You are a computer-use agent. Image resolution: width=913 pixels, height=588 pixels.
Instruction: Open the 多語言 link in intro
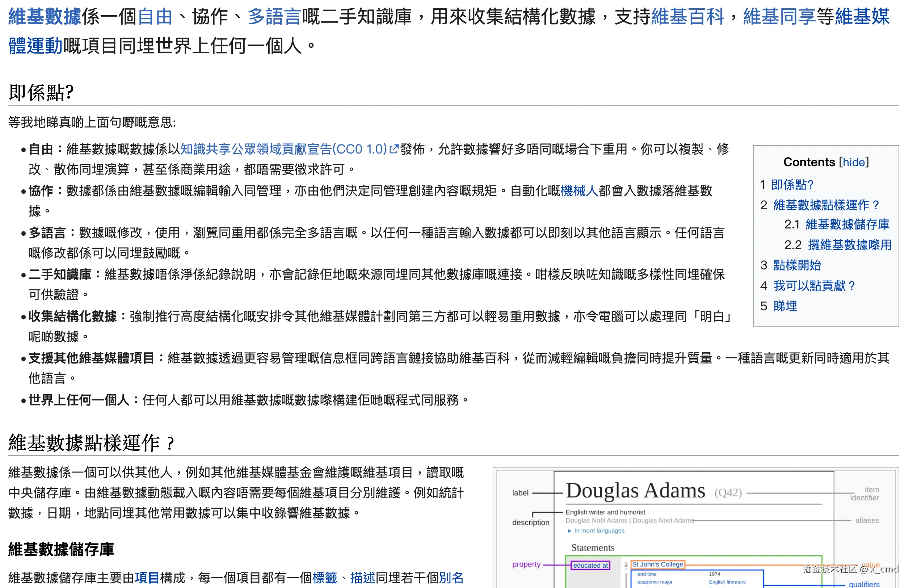[x=274, y=17]
